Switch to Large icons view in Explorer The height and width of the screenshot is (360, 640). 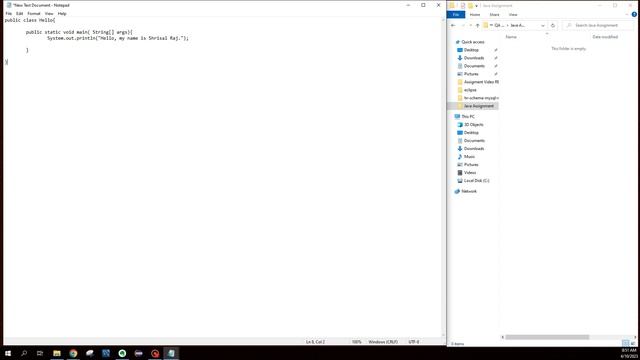point(633,344)
